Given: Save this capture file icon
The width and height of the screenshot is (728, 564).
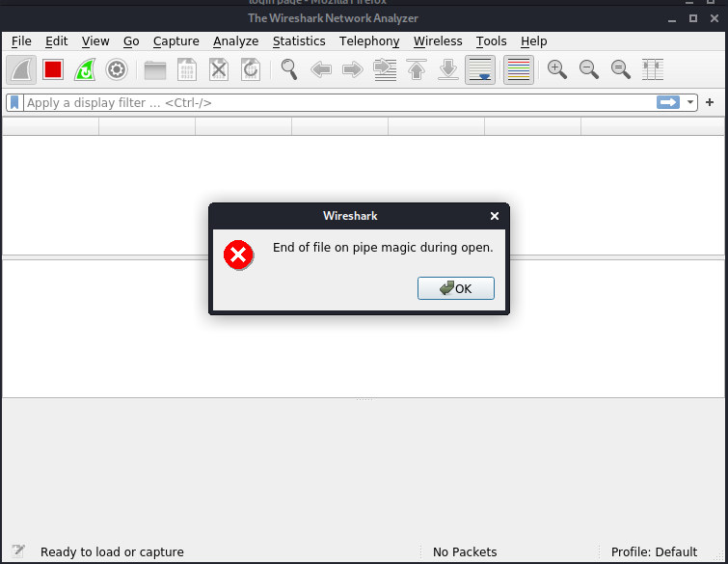Looking at the screenshot, I should coord(187,70).
